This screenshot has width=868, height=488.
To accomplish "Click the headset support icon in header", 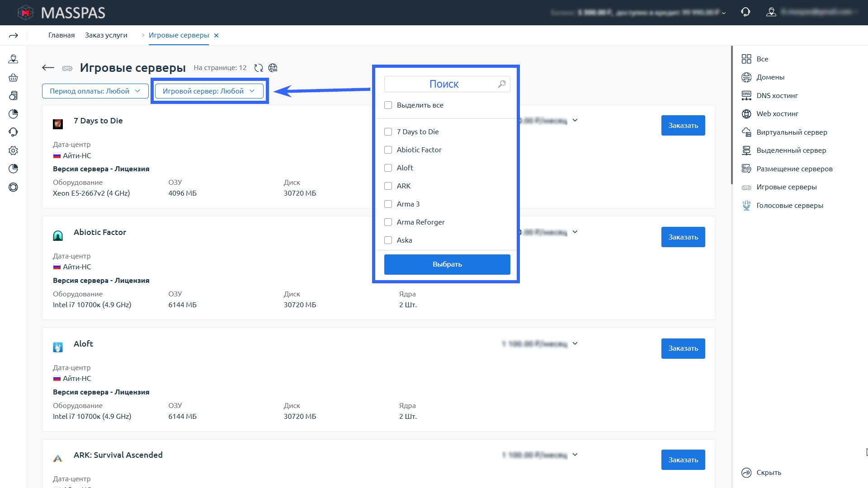I will pyautogui.click(x=745, y=12).
